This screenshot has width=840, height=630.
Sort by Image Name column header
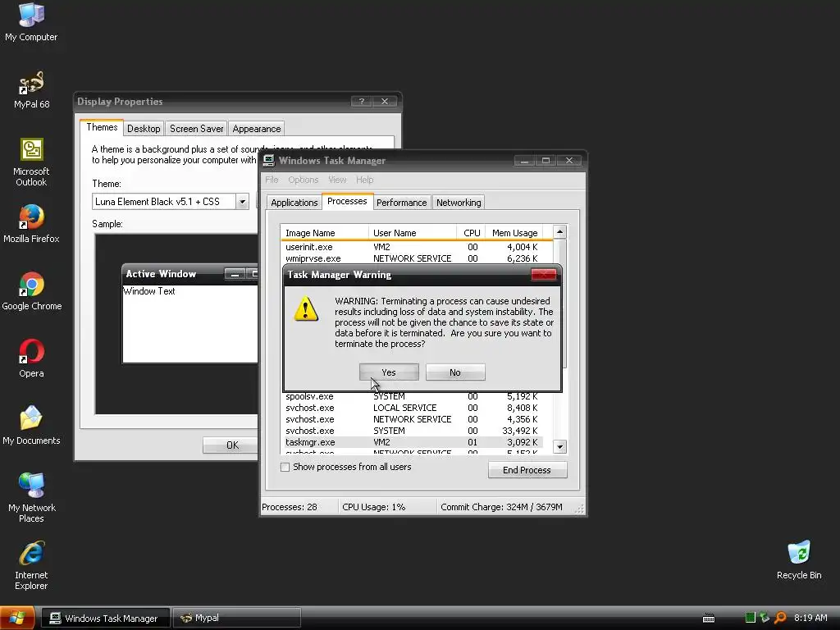click(325, 232)
